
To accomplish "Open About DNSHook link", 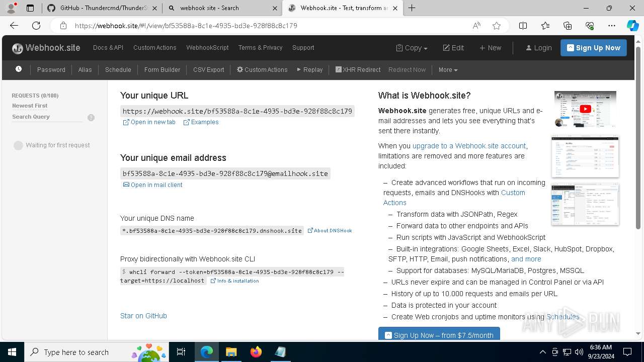I will 330,230.
